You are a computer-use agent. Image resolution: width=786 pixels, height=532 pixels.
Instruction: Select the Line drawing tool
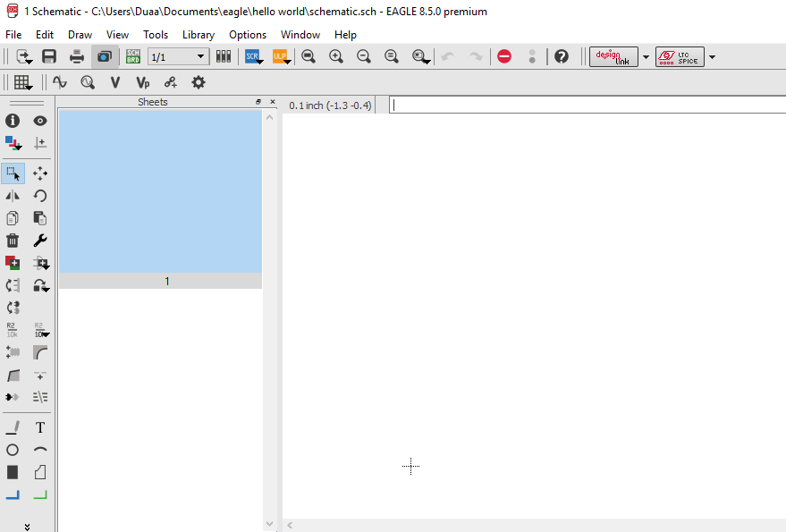pyautogui.click(x=13, y=427)
